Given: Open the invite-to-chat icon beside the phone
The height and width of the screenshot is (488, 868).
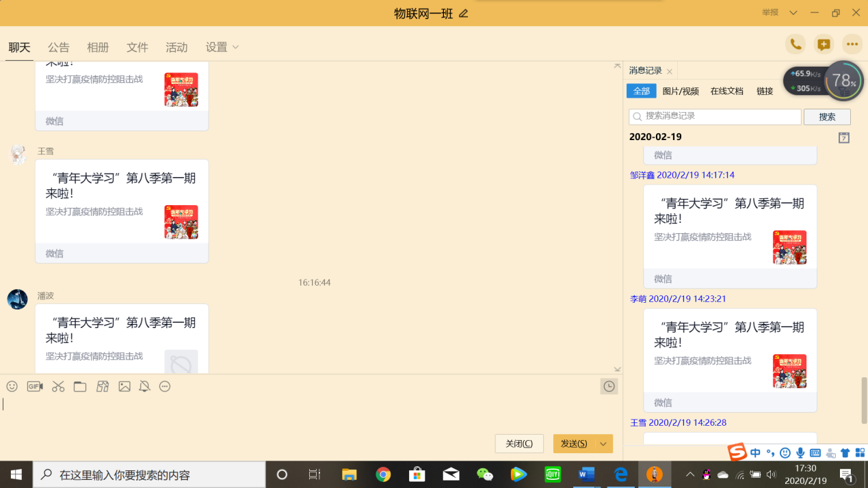Looking at the screenshot, I should (x=824, y=44).
